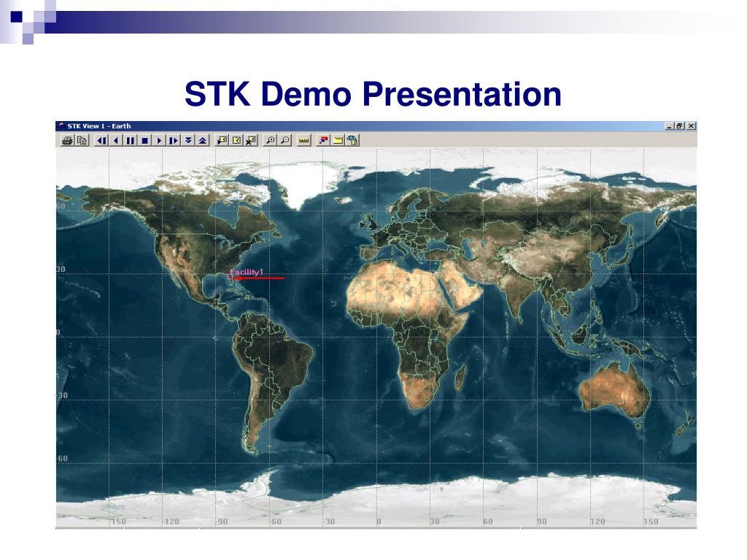Select the Facility1 marker on the map
The width and height of the screenshot is (747, 560).
pos(230,276)
